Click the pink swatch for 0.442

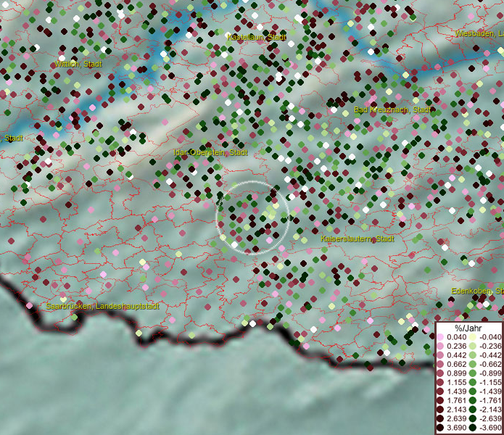tap(440, 355)
